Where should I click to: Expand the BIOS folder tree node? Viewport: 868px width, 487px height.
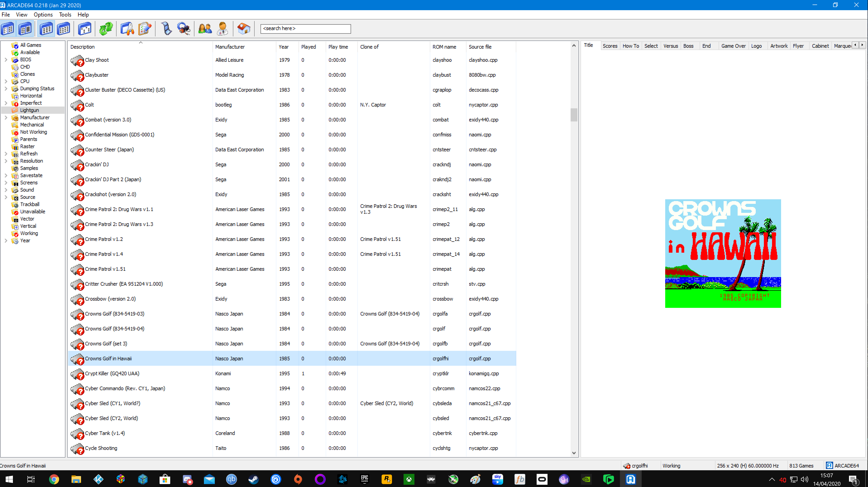(x=6, y=60)
